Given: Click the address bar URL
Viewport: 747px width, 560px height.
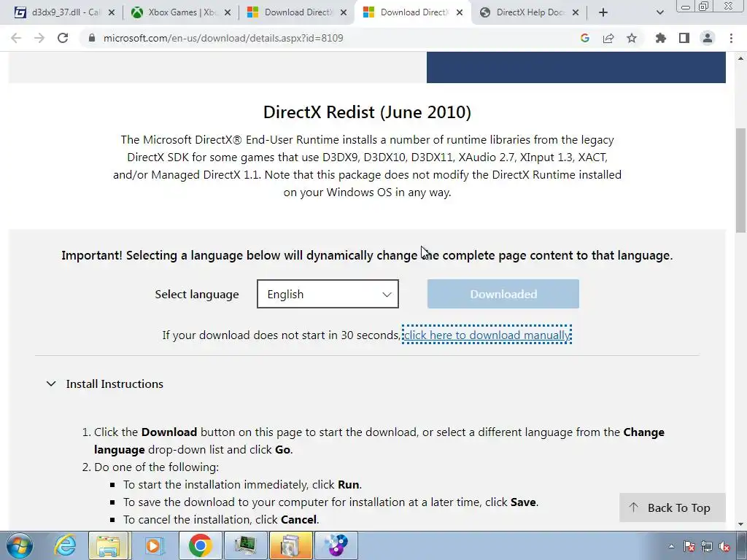Looking at the screenshot, I should [x=223, y=38].
